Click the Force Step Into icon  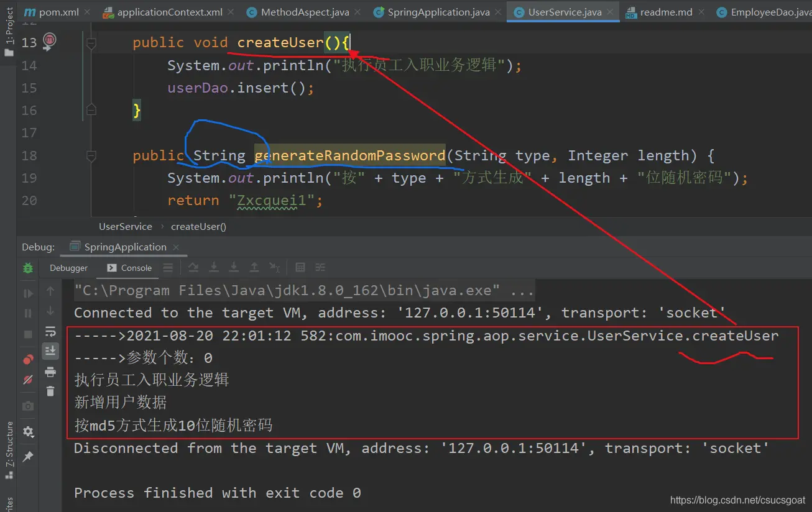tap(234, 268)
